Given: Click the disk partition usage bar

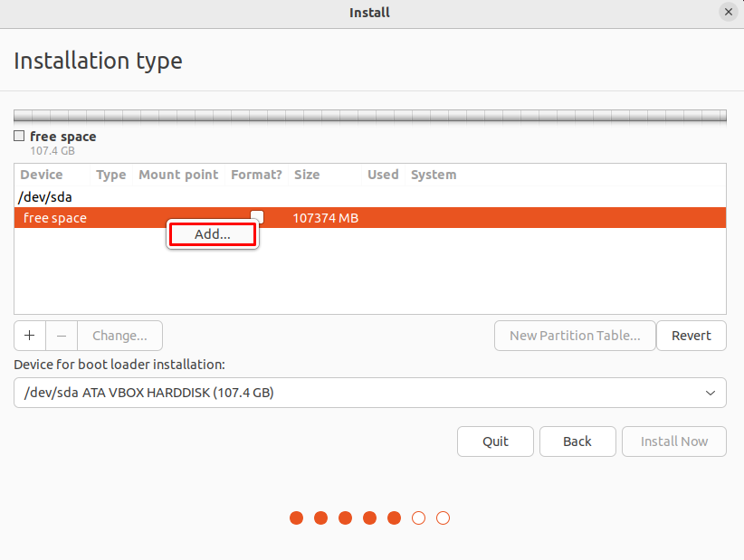Looking at the screenshot, I should point(369,116).
